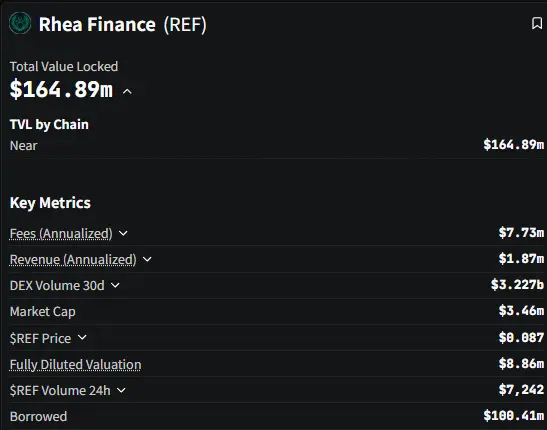The image size is (547, 430).
Task: Click the Market Cap row label
Action: (x=43, y=311)
